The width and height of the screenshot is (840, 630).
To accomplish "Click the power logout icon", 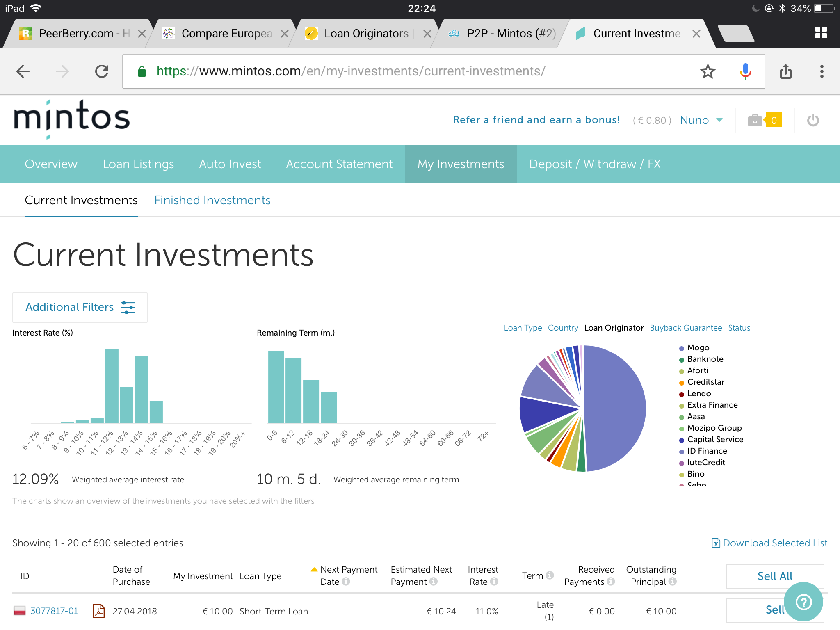I will (813, 121).
